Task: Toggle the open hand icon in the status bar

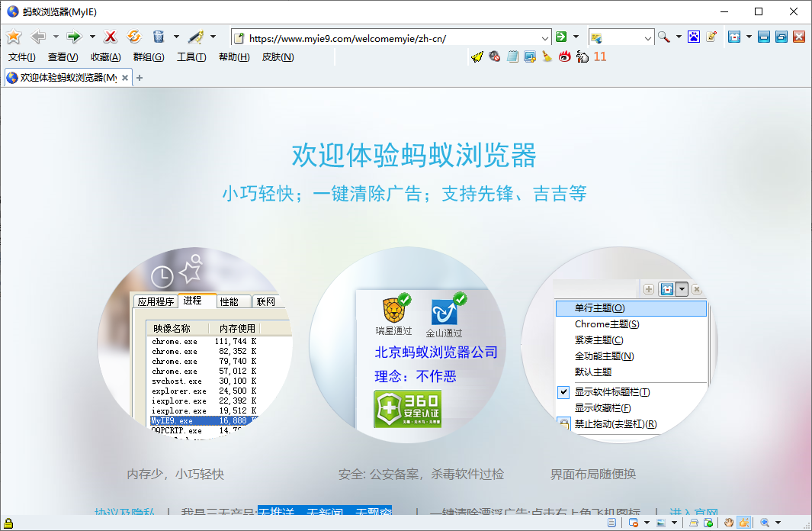Action: point(728,523)
